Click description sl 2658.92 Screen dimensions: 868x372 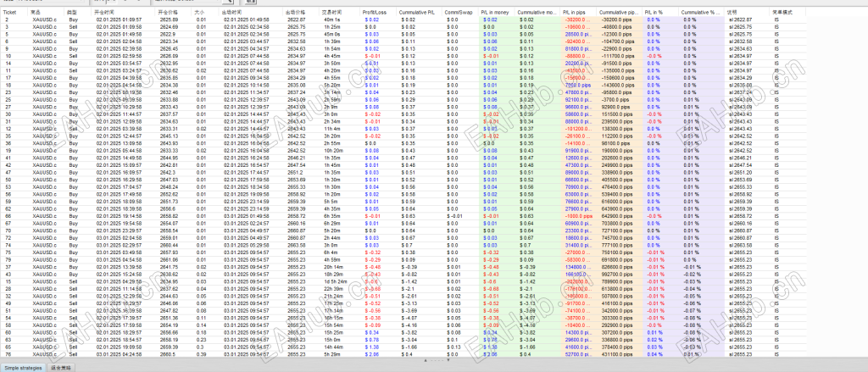click(739, 194)
